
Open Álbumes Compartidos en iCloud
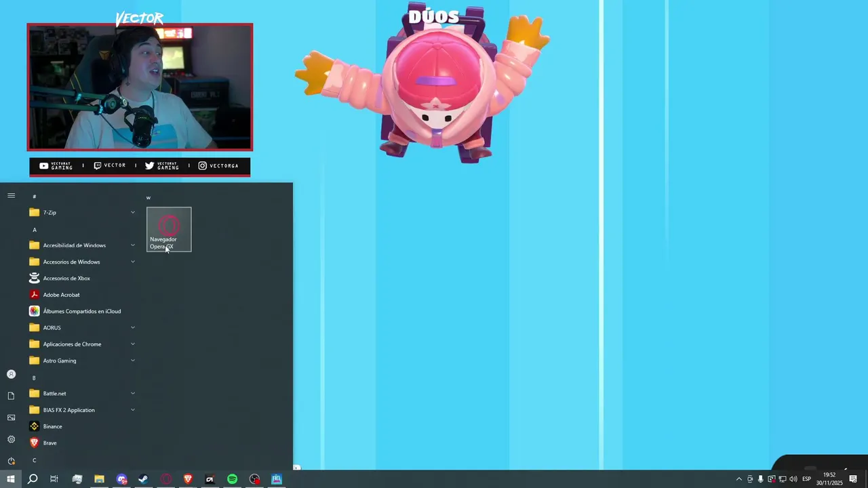pos(81,311)
